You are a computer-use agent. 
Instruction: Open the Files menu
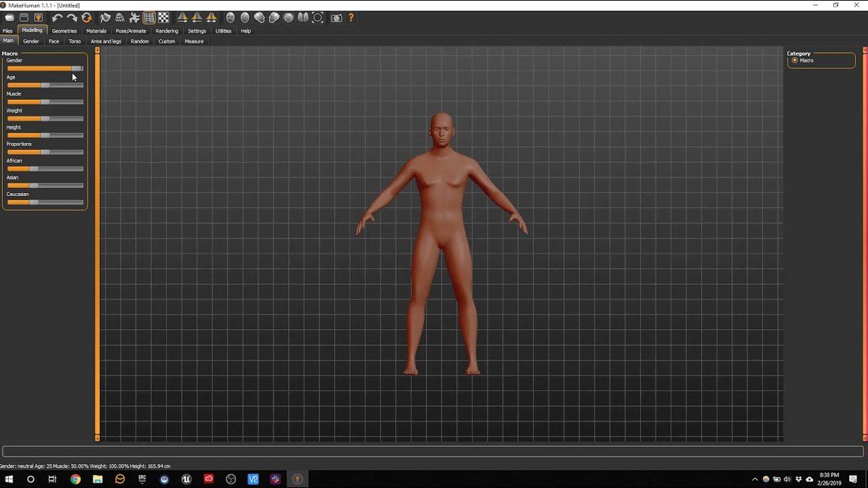tap(7, 30)
